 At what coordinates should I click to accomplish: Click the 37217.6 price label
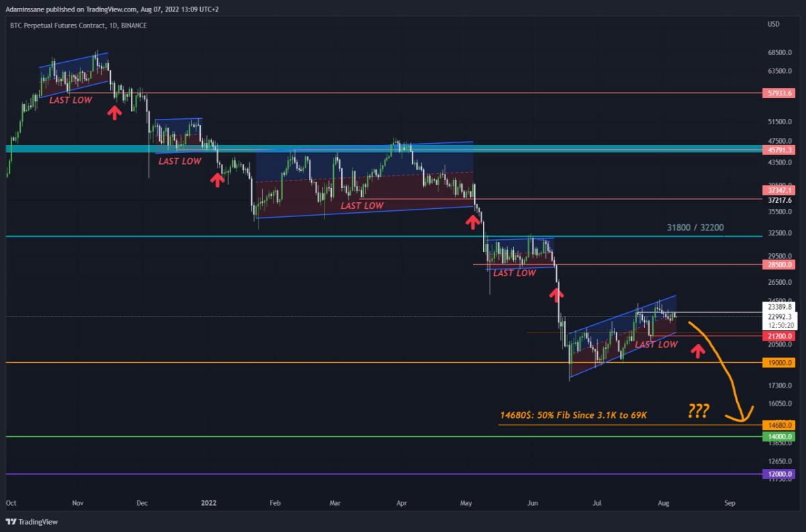pos(779,200)
